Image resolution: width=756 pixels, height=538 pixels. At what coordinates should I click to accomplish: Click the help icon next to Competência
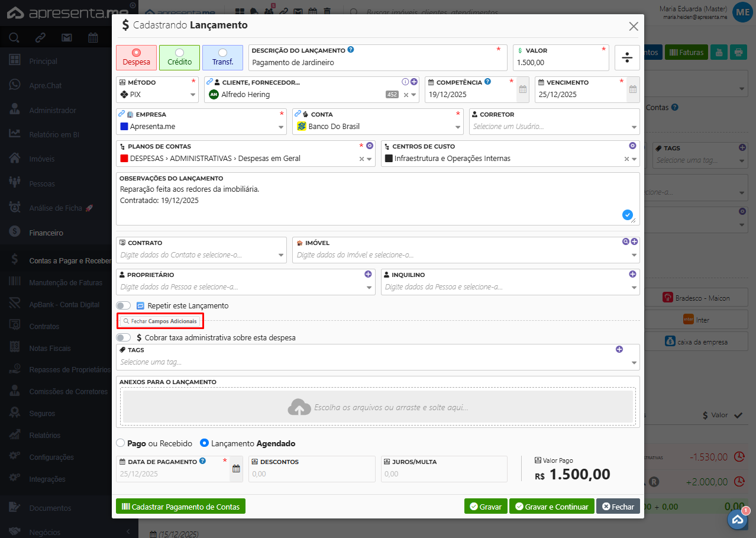pyautogui.click(x=487, y=82)
